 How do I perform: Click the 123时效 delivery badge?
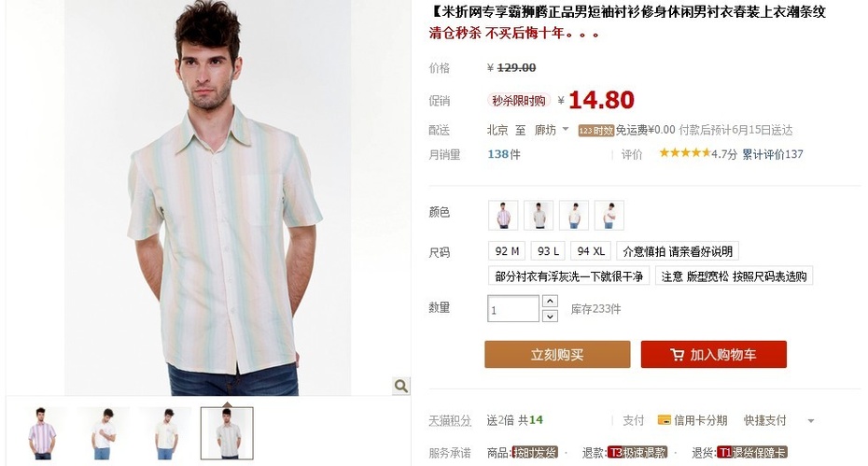(x=596, y=131)
